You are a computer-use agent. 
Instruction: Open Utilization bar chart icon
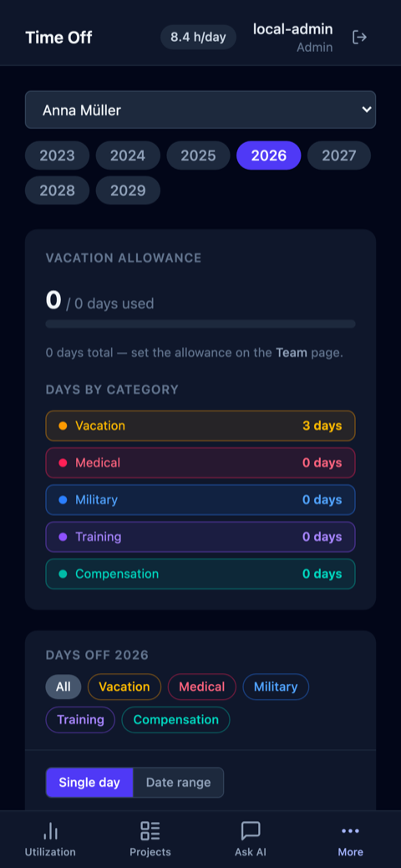coord(50,831)
